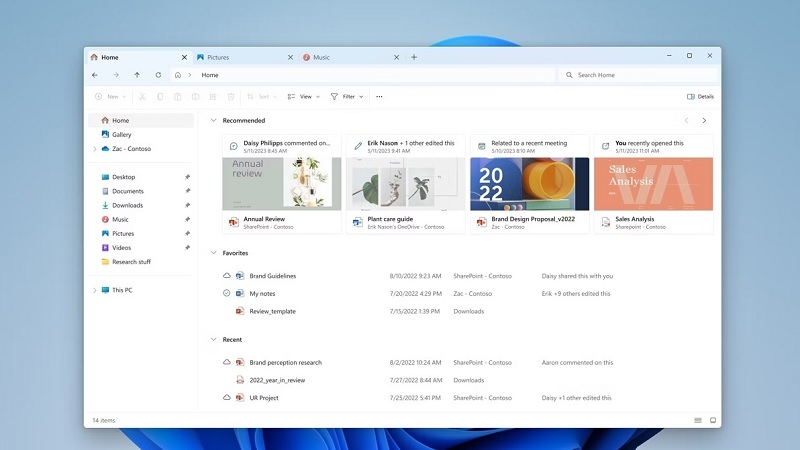This screenshot has height=450, width=800.
Task: Add a new tab
Action: pos(414,57)
